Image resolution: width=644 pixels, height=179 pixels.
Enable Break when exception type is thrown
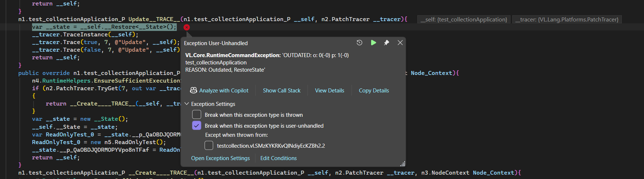tap(196, 115)
